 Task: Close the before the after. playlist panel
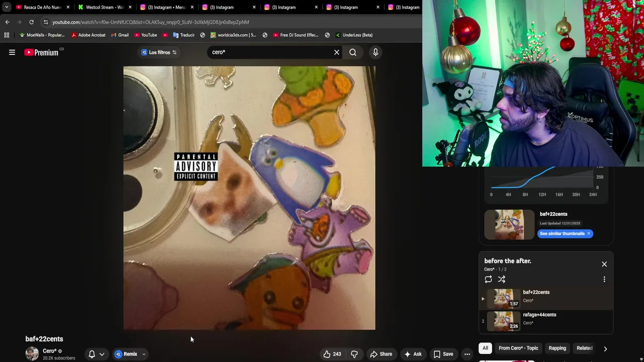tap(604, 264)
